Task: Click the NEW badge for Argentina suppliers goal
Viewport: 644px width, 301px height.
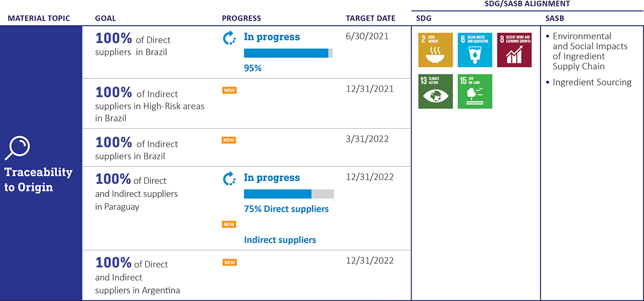Action: pos(229,262)
